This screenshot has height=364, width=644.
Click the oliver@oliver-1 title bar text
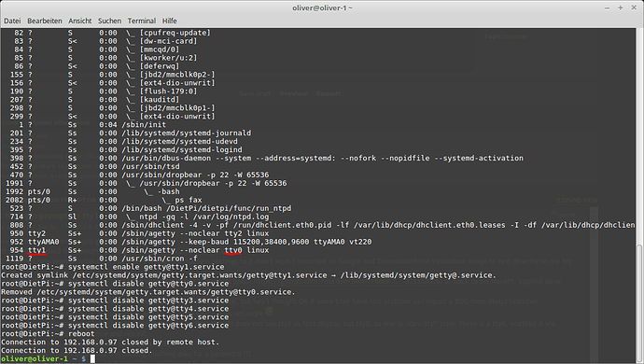[322, 7]
